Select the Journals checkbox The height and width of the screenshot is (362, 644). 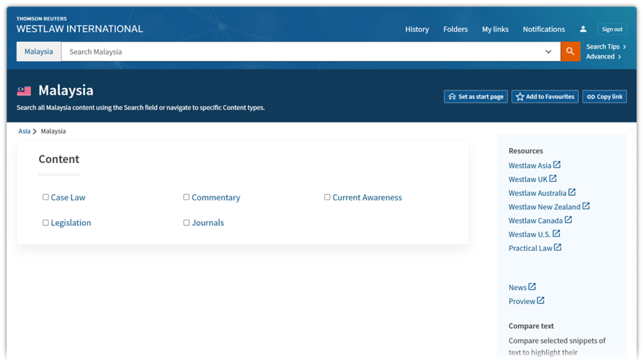pyautogui.click(x=186, y=222)
